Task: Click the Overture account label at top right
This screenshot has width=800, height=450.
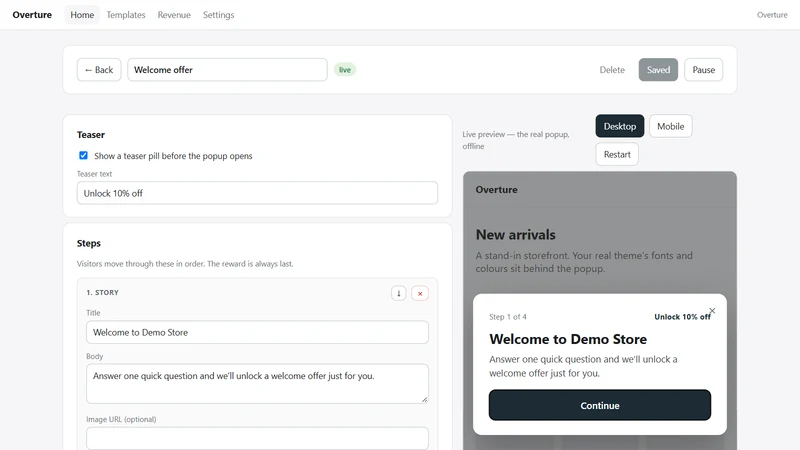Action: 772,15
